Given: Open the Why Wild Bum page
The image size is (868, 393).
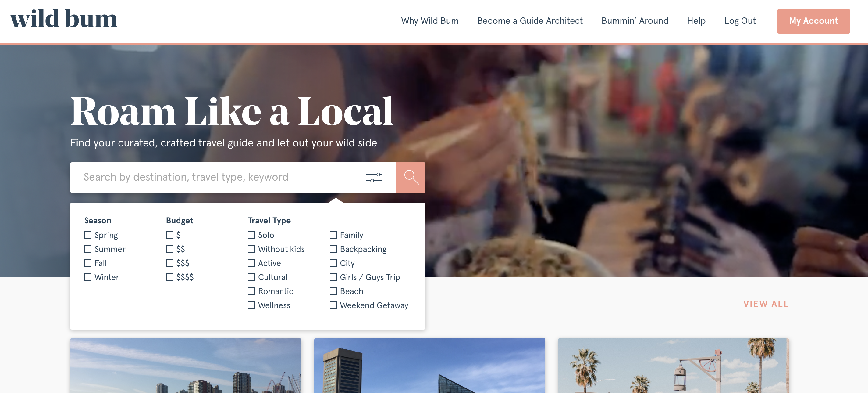Looking at the screenshot, I should point(430,21).
